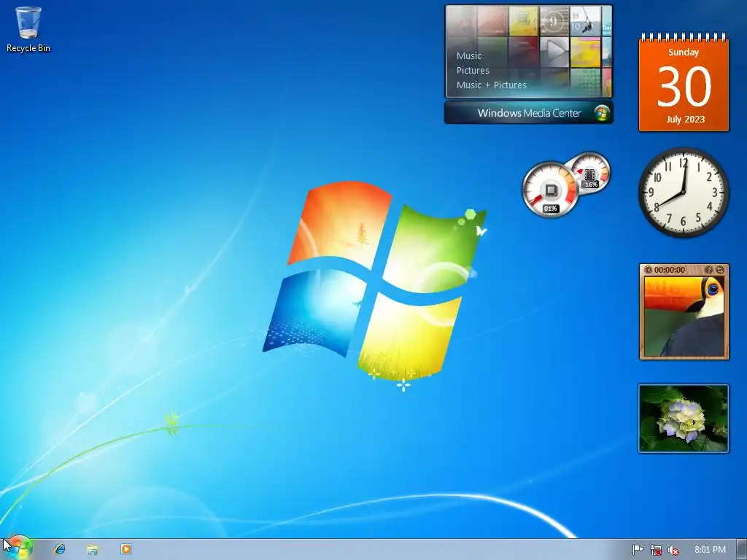Open the Windows Start menu orb

pos(19,548)
